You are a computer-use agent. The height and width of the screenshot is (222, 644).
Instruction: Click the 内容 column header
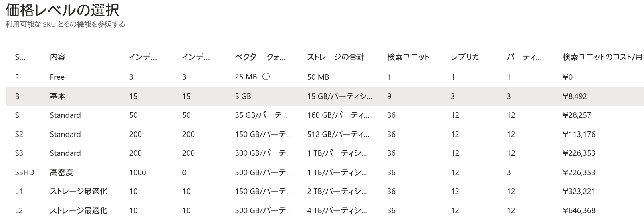pos(58,57)
